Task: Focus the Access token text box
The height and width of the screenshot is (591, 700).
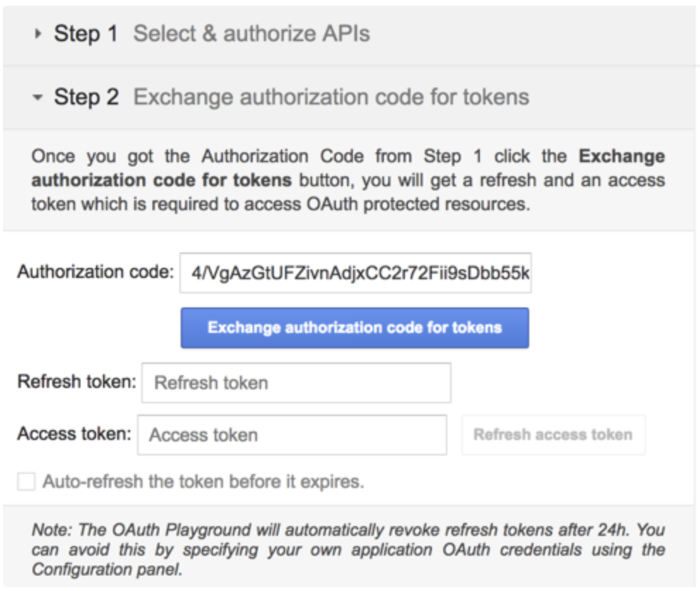Action: click(291, 435)
